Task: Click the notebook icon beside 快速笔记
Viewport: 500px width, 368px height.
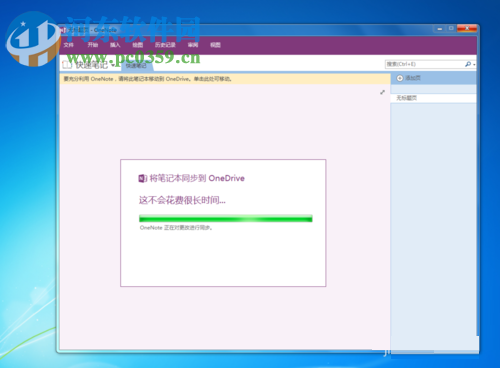Action: pos(67,65)
